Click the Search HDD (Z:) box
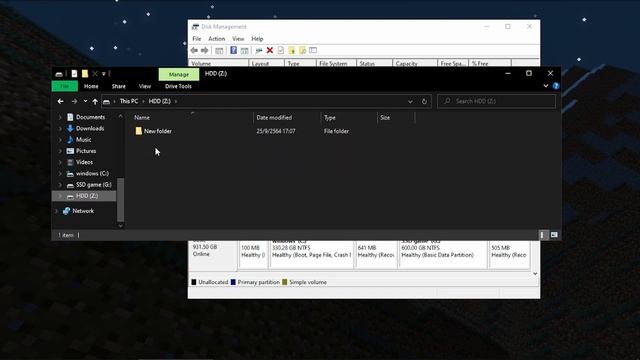This screenshot has height=360, width=640. pyautogui.click(x=496, y=101)
